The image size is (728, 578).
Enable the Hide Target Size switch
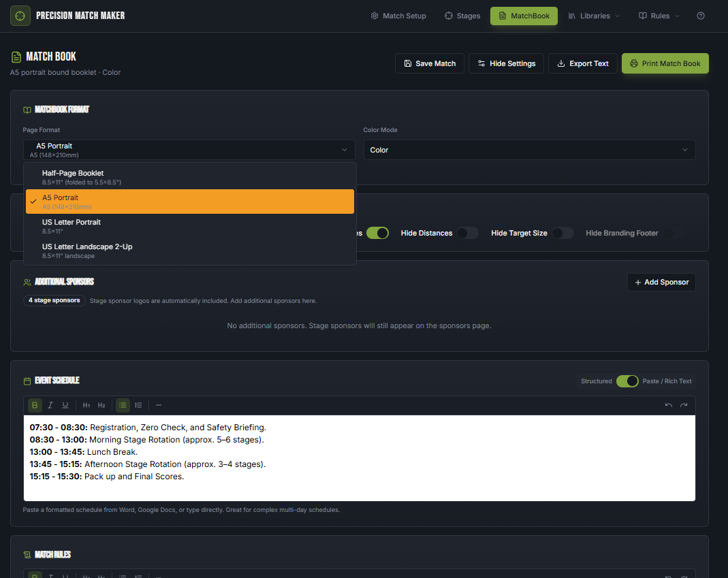click(563, 233)
